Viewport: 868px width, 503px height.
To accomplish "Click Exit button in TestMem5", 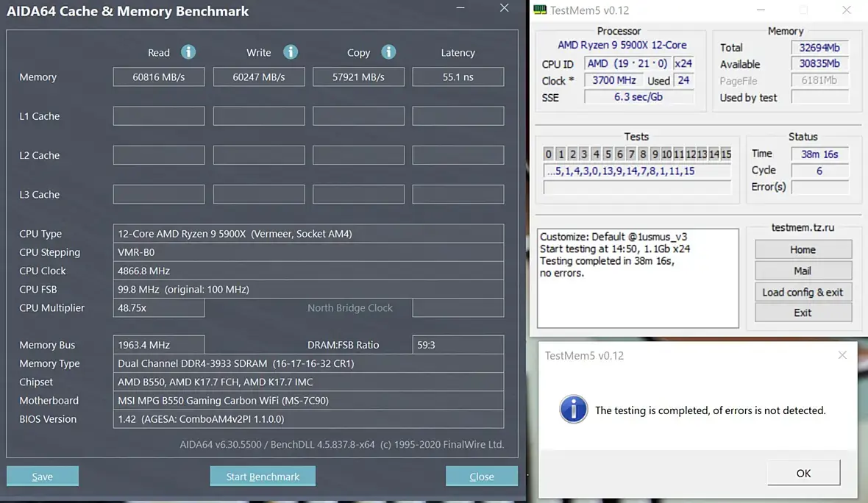I will click(803, 313).
